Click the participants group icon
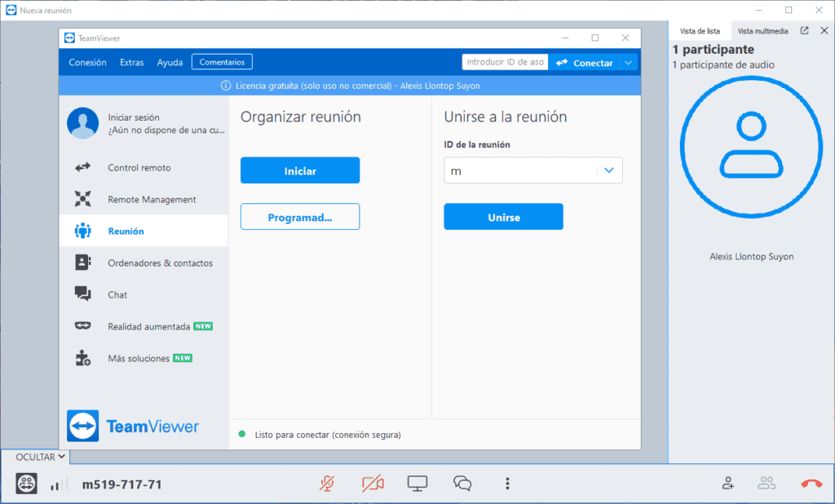The width and height of the screenshot is (835, 504). [x=767, y=484]
